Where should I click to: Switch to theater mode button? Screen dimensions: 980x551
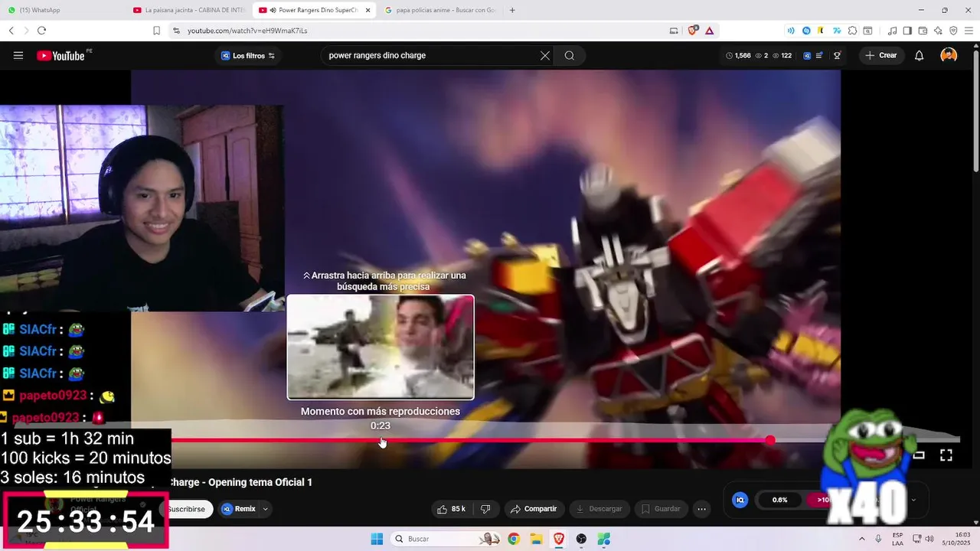pos(920,455)
